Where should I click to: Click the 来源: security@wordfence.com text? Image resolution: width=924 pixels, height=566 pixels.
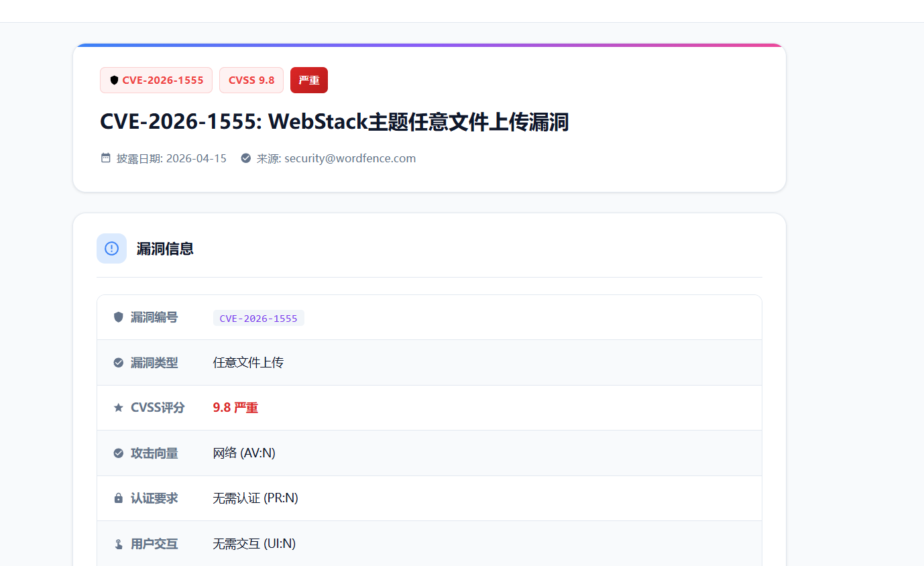[336, 158]
